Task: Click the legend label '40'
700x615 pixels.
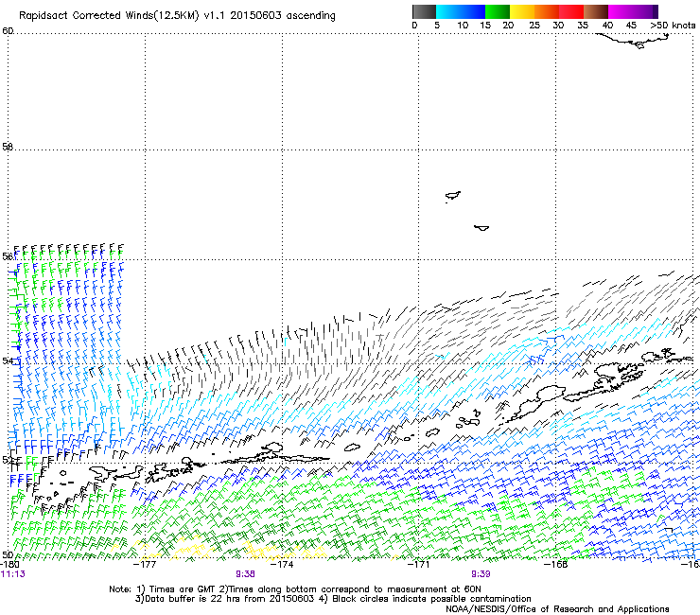Action: 607,26
